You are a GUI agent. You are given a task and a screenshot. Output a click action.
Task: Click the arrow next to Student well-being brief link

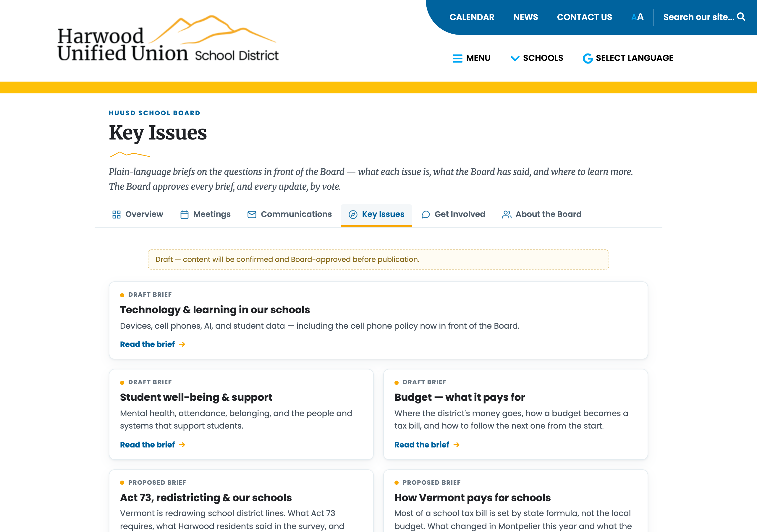182,445
